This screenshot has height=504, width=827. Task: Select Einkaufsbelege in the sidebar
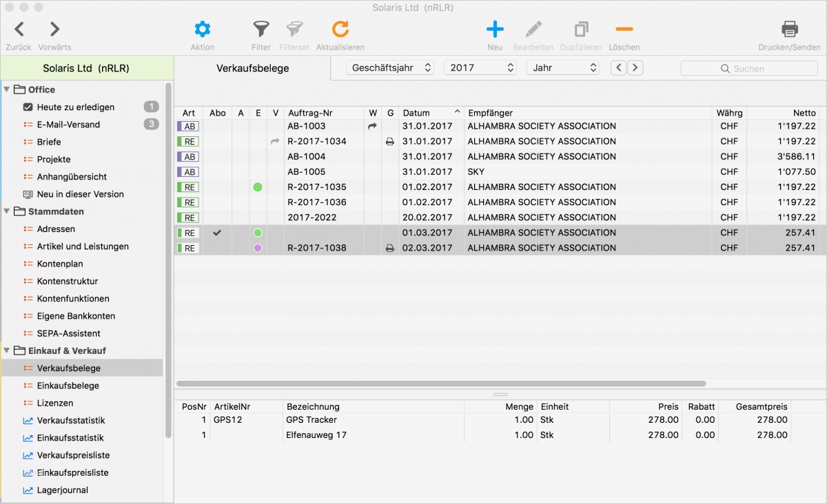(68, 386)
